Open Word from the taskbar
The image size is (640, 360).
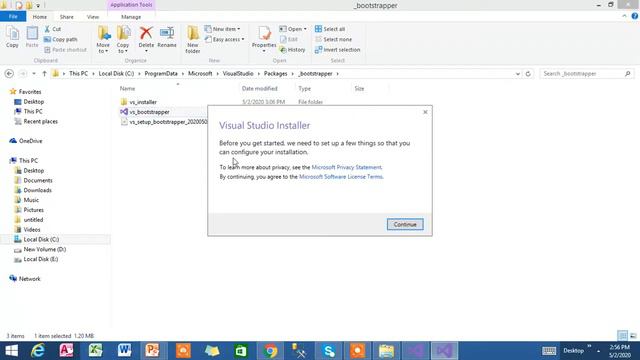point(124,351)
